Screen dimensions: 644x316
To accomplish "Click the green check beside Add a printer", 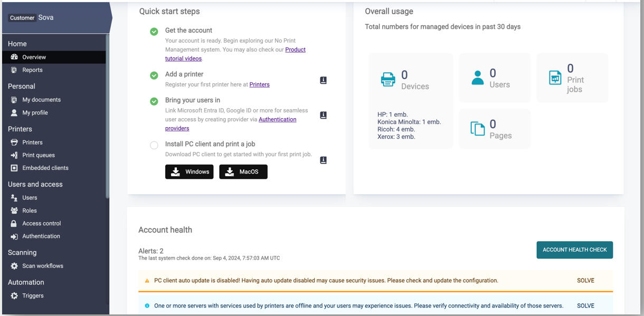I will pos(154,75).
